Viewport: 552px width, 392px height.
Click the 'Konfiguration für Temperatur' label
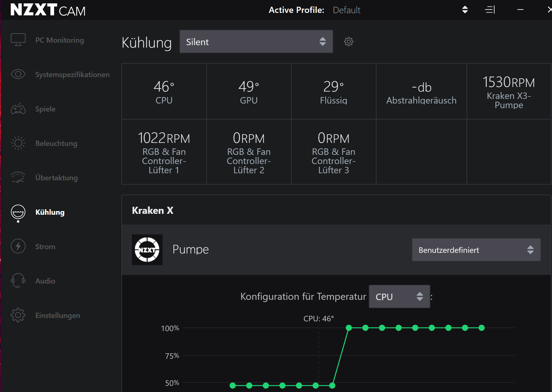pyautogui.click(x=303, y=296)
